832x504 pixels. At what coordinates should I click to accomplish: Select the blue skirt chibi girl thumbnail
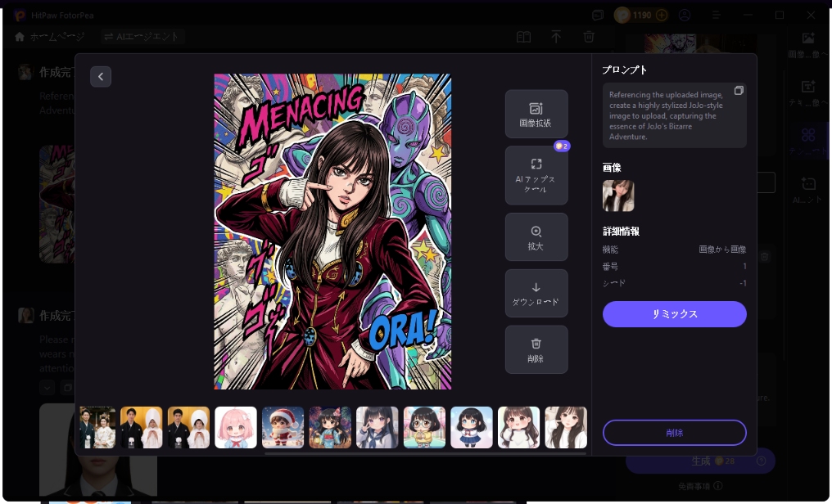(472, 427)
